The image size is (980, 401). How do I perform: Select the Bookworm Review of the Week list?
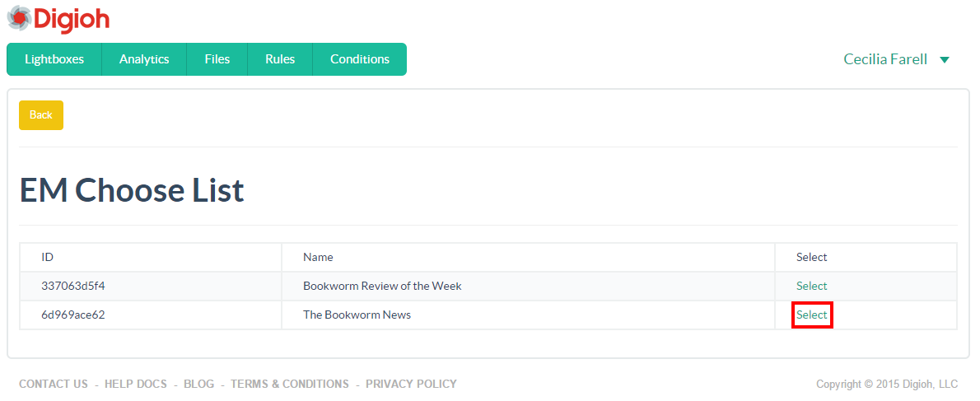click(811, 286)
